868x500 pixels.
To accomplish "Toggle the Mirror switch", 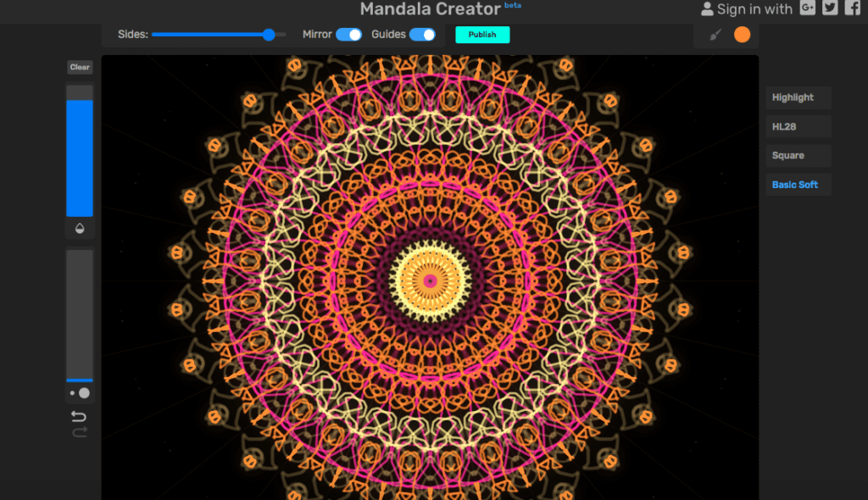I will (348, 35).
